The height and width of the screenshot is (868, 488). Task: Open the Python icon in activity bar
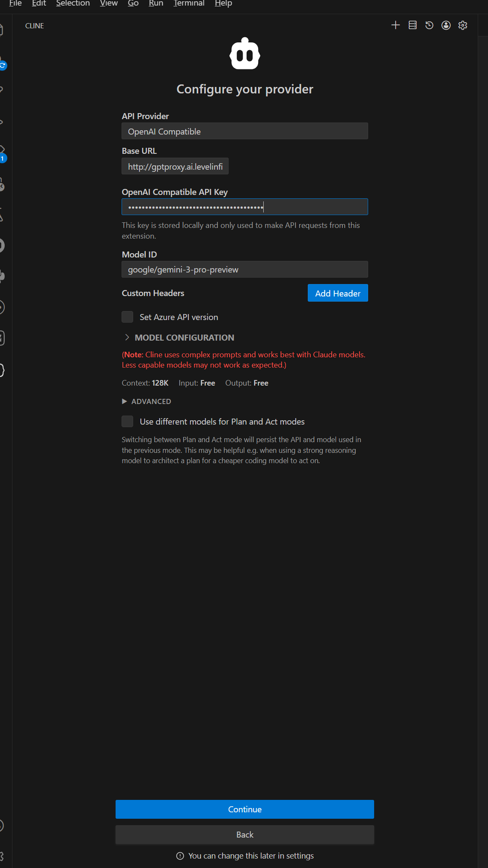click(2, 276)
